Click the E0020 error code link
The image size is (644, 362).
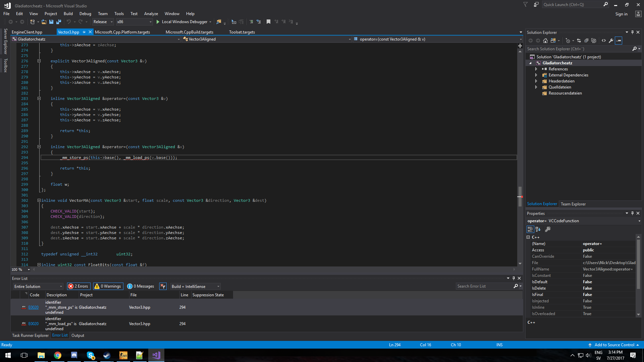[x=34, y=307]
